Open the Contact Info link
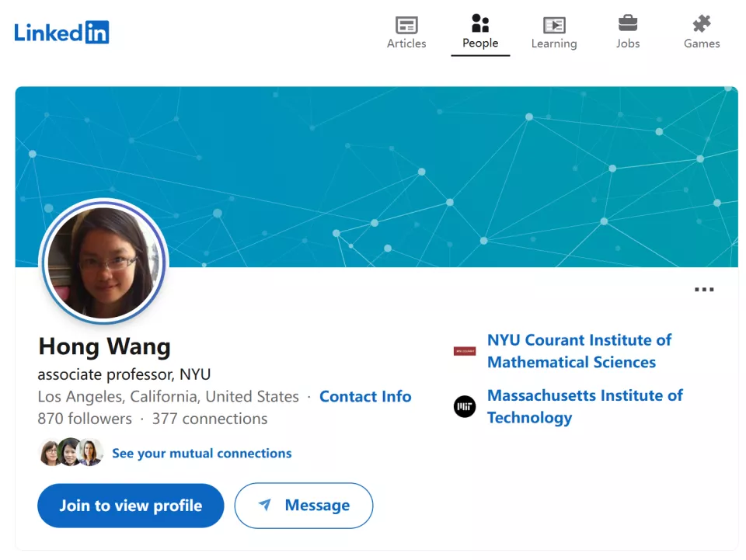 pos(365,396)
